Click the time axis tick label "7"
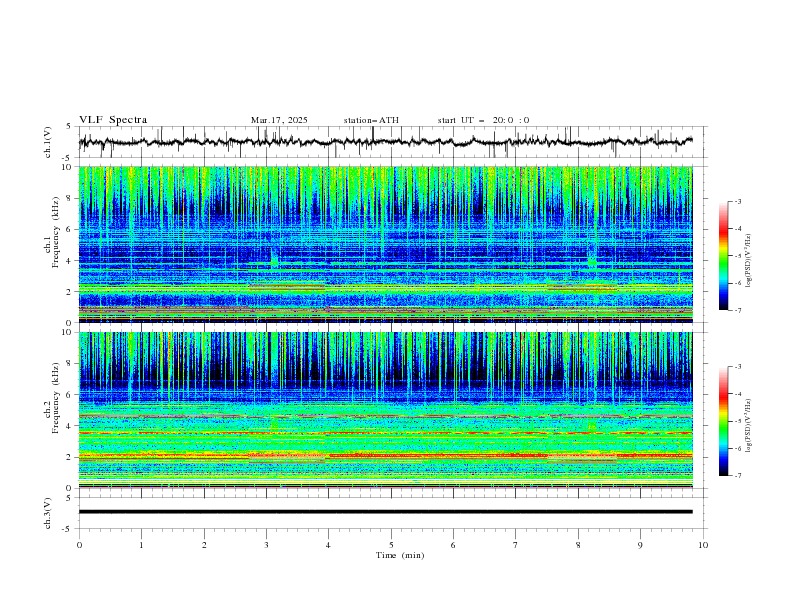This screenshot has height=612, width=792. [x=516, y=545]
